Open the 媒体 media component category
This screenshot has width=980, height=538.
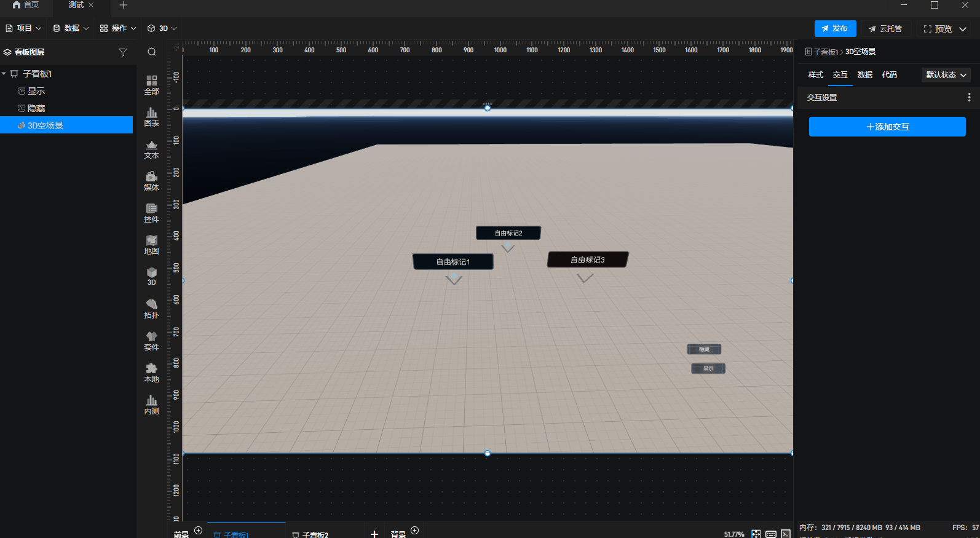151,181
